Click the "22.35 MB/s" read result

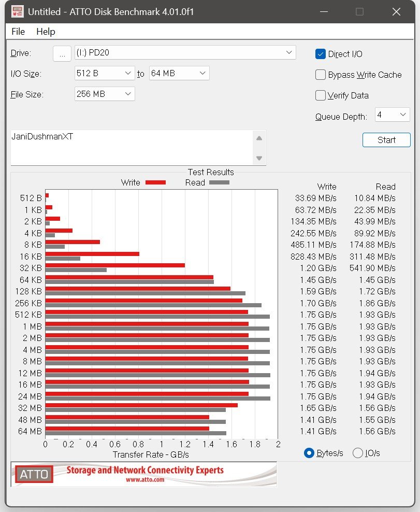(374, 210)
